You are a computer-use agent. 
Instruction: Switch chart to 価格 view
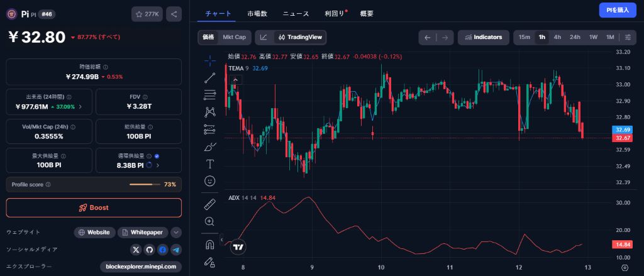[208, 37]
